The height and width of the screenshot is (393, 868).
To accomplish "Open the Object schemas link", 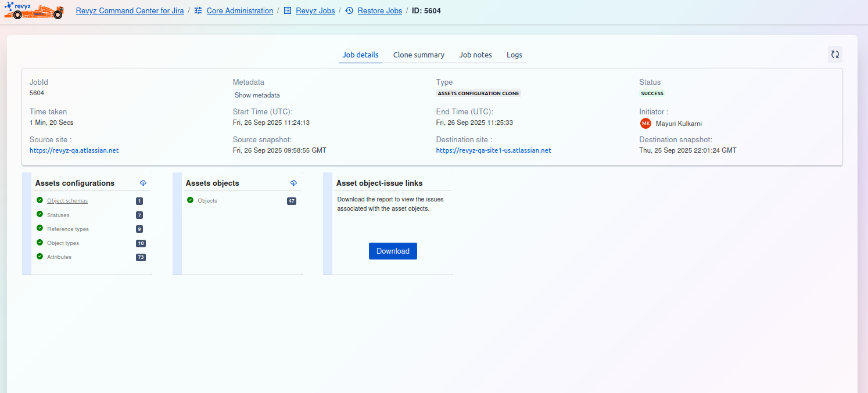I will click(67, 201).
